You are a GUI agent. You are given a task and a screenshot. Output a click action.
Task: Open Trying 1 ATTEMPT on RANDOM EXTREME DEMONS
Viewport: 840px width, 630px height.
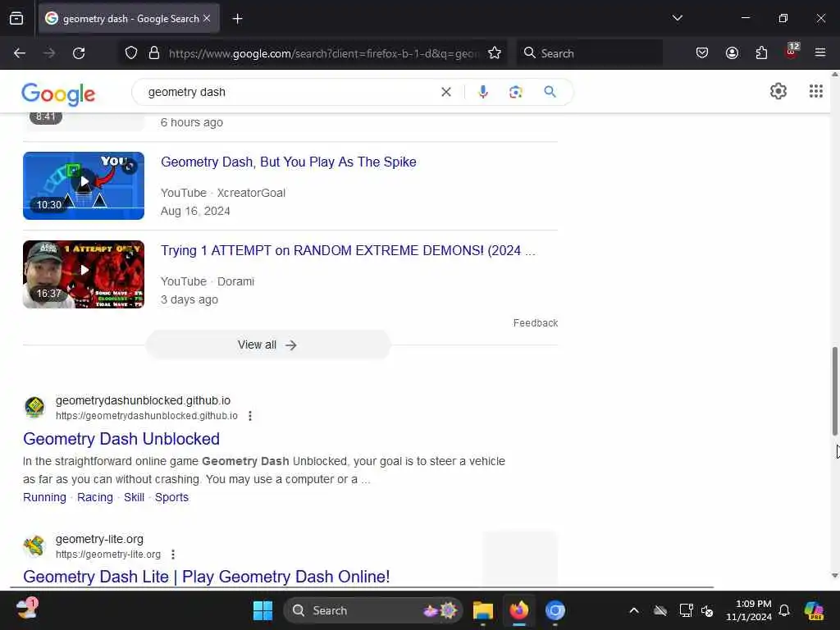348,251
